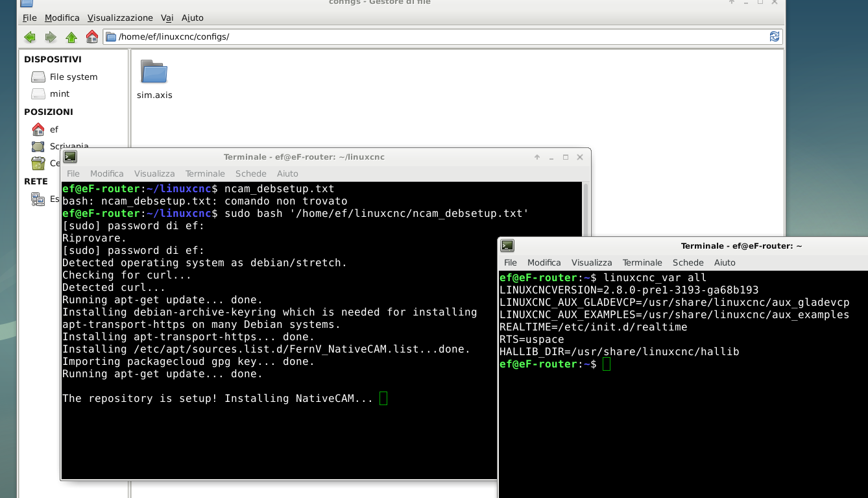868x498 pixels.
Task: Open Visualizza menu in right terminal window
Action: (592, 262)
